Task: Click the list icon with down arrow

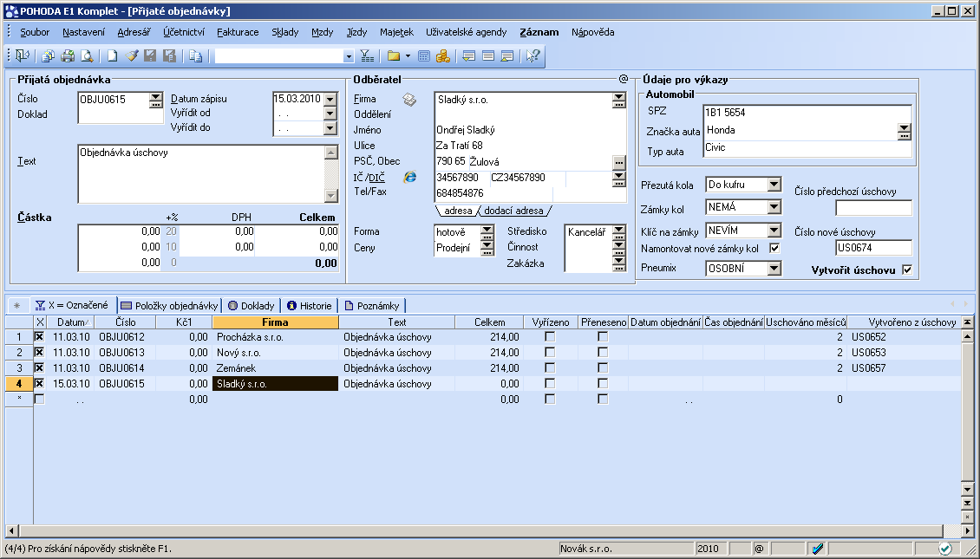Action: pyautogui.click(x=468, y=56)
